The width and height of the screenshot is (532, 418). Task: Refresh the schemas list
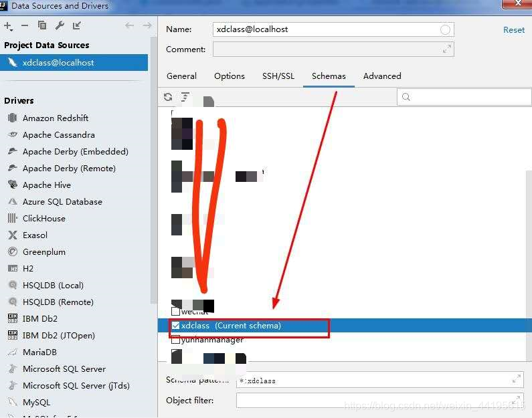point(168,97)
